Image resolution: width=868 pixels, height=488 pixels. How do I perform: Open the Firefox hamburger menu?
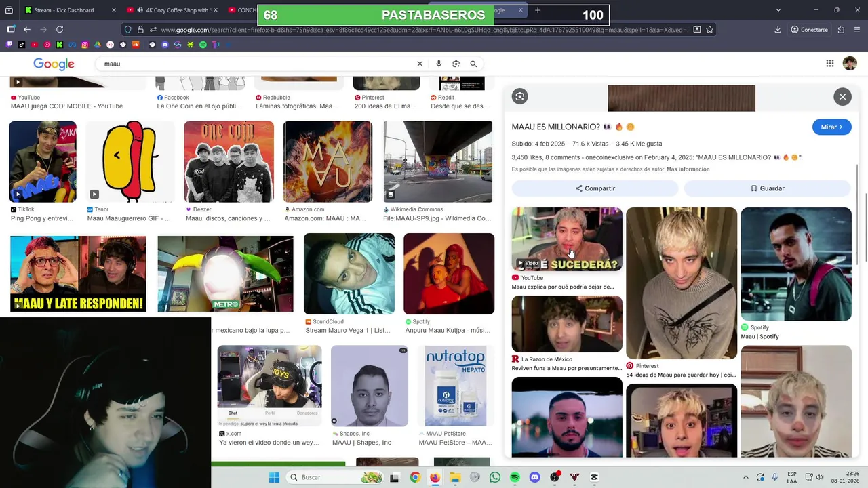pos(858,30)
